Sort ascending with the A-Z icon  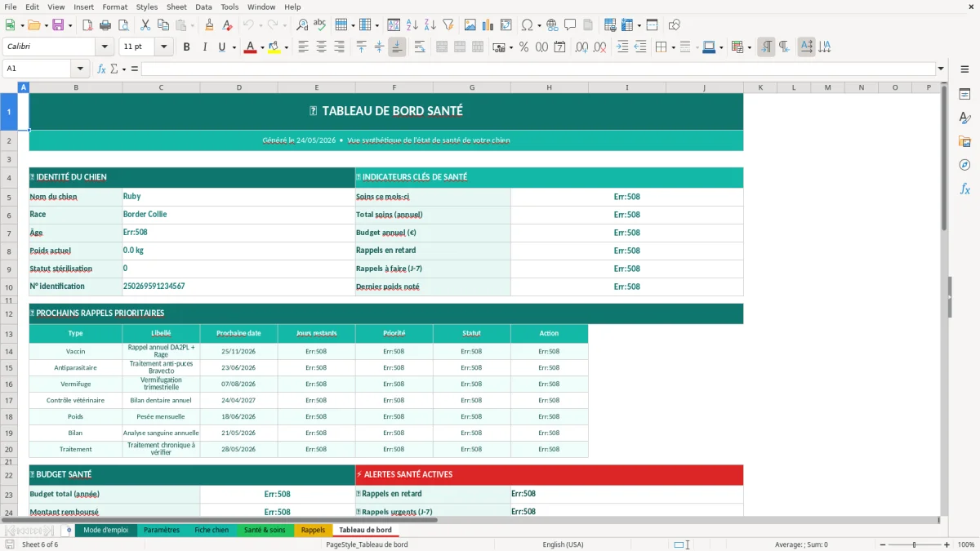pyautogui.click(x=412, y=25)
